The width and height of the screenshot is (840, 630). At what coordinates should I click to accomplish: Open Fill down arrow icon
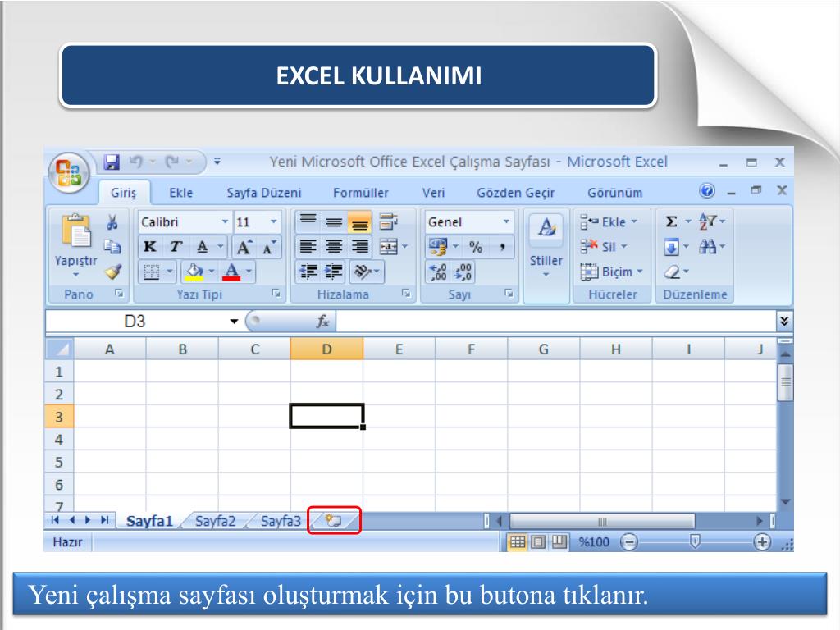point(671,247)
